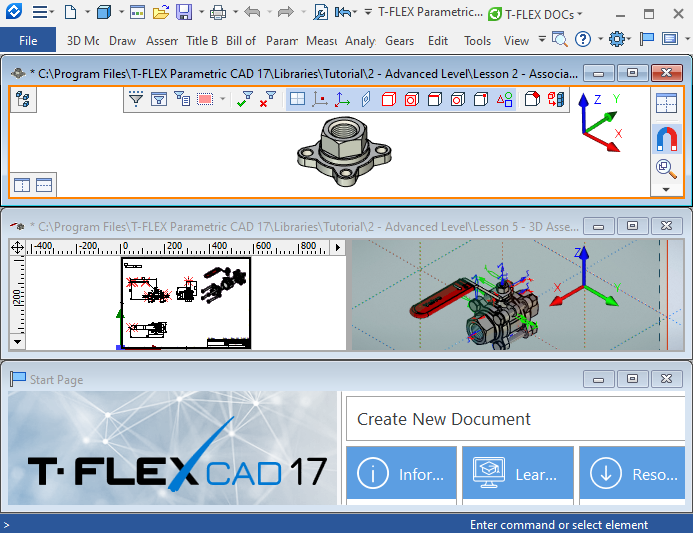The height and width of the screenshot is (533, 693).
Task: Click the model tree icon in 3D window
Action: (x=23, y=99)
